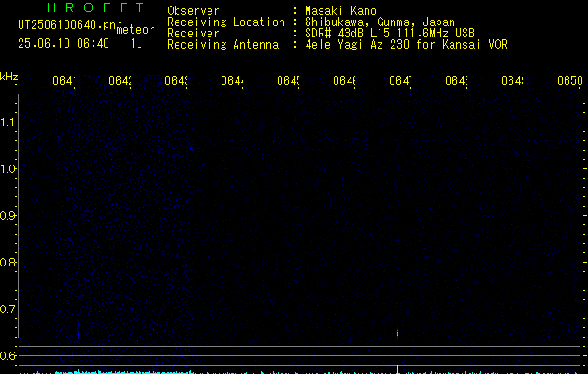Click the Receiving Antenna label
Screen dimensions: 588x374
[223, 44]
